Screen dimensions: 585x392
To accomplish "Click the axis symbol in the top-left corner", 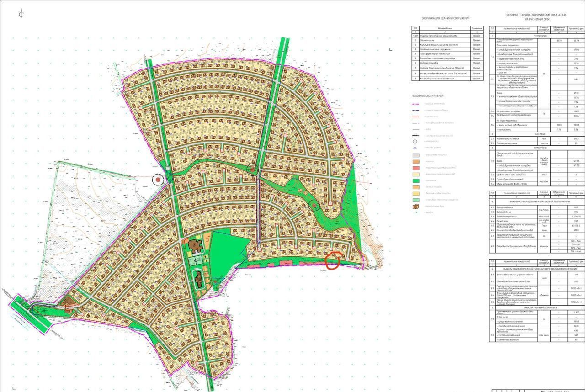I will [x=21, y=14].
